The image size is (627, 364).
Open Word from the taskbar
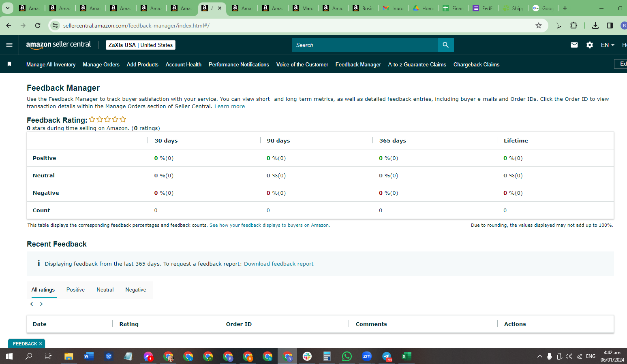click(89, 356)
